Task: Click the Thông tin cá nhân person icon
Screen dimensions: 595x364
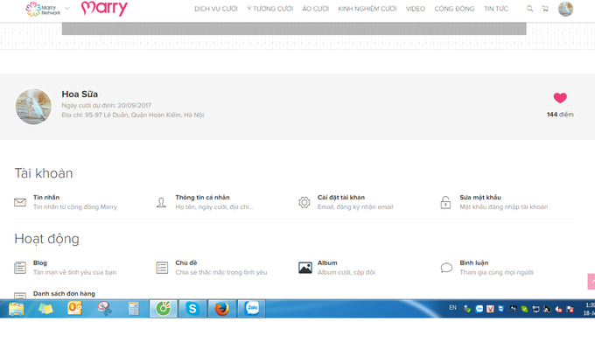Action: 162,202
